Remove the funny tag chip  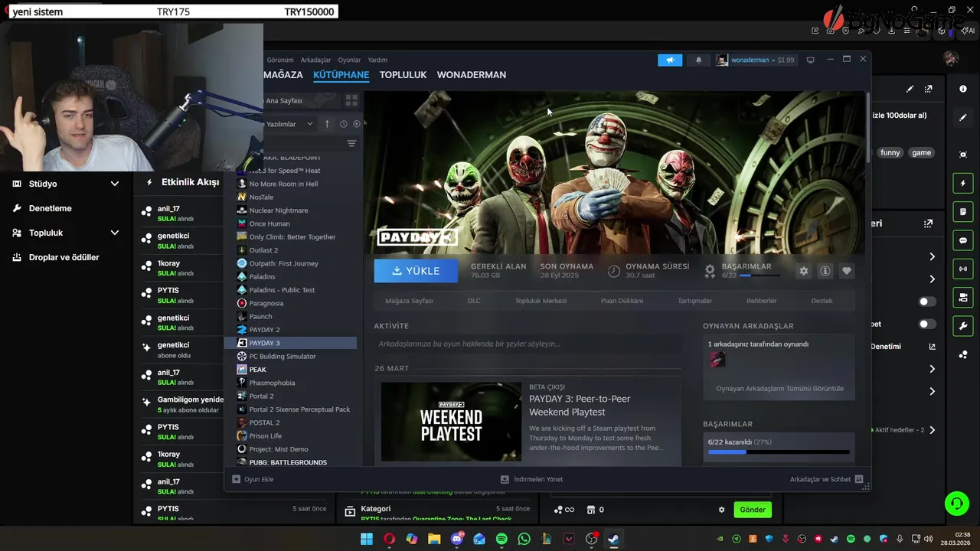click(890, 152)
